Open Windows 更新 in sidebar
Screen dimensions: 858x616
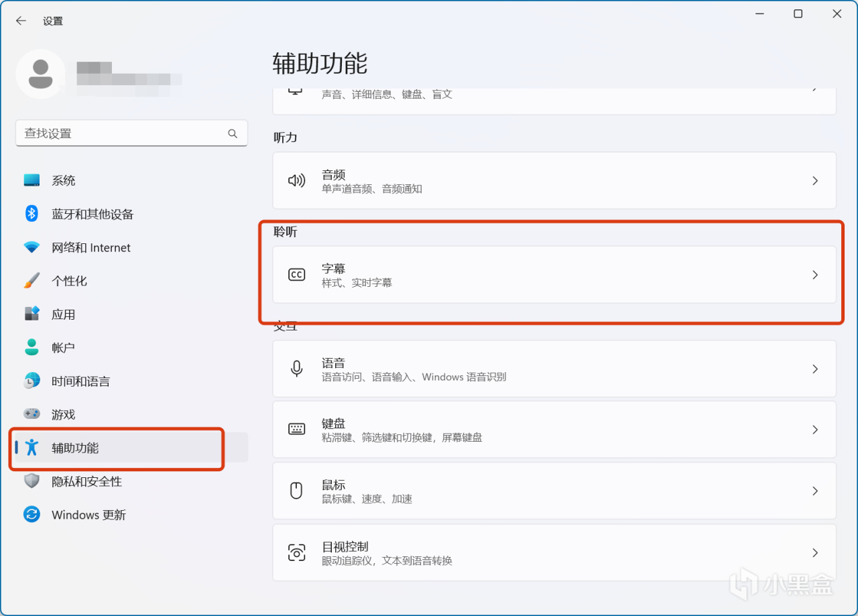(131, 515)
